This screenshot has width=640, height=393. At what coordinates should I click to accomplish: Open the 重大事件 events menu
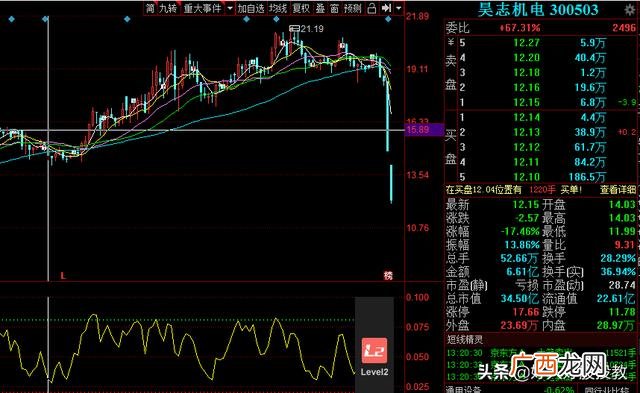coord(202,8)
